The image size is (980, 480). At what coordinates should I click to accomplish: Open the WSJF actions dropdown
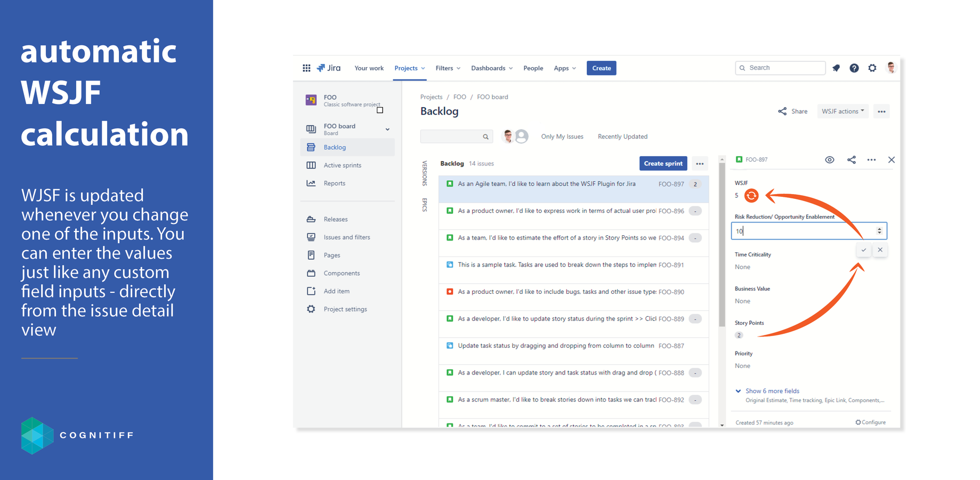(843, 111)
